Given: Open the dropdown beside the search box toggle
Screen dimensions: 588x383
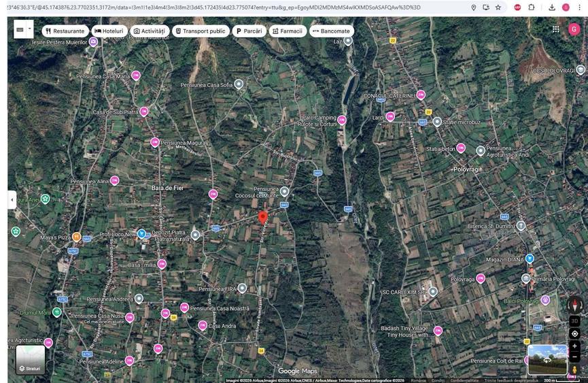Looking at the screenshot, I should coord(22,30).
